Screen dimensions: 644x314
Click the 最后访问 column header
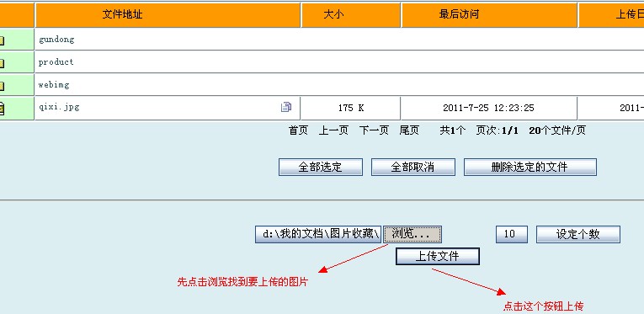[489, 15]
